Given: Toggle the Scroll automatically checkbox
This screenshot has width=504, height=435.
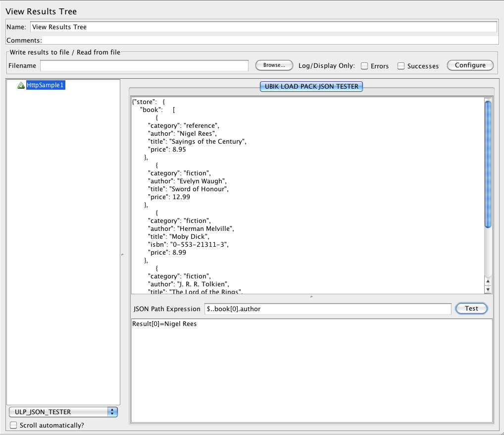Looking at the screenshot, I should click(x=13, y=425).
